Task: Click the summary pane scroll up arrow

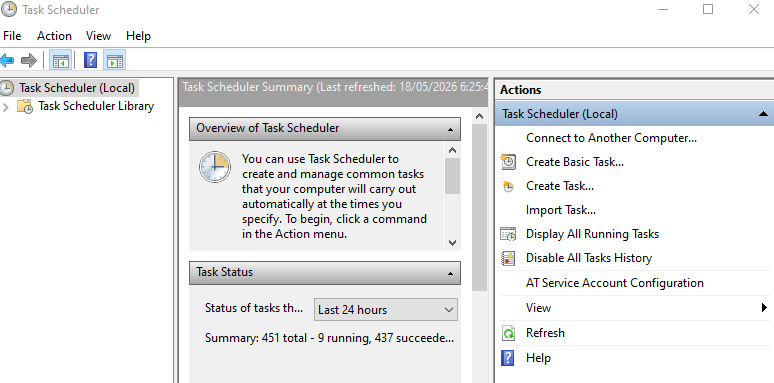Action: [x=479, y=116]
